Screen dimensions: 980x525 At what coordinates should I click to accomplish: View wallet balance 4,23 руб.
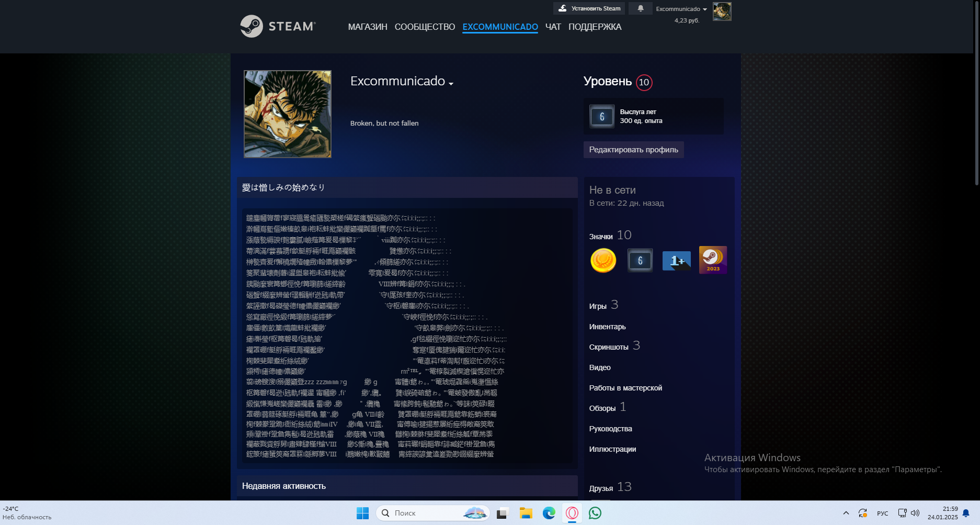[687, 20]
